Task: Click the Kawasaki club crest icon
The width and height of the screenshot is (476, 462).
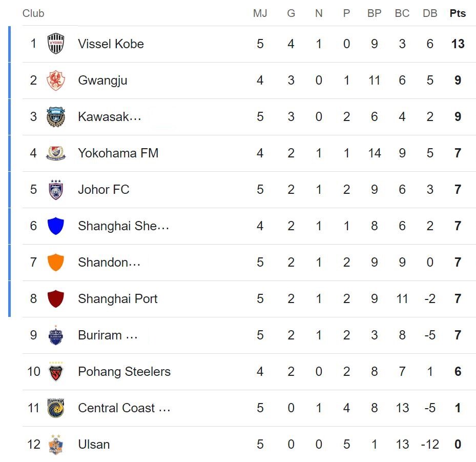Action: pyautogui.click(x=55, y=117)
